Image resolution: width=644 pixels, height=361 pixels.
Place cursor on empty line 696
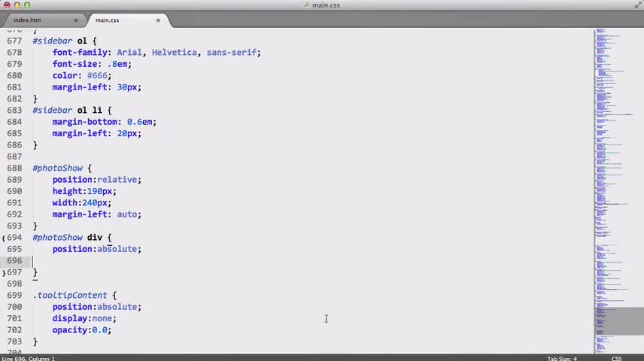click(x=287, y=261)
